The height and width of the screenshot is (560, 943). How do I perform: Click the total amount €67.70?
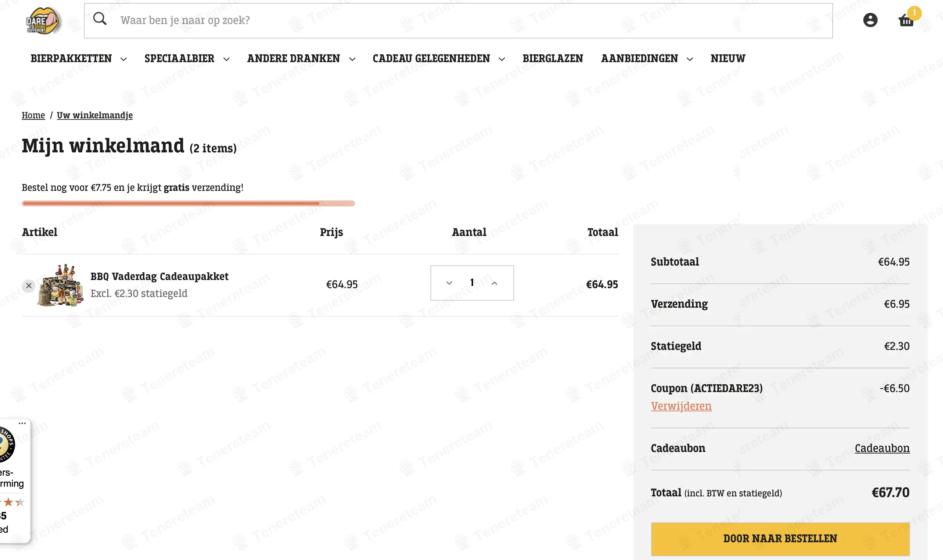click(890, 492)
